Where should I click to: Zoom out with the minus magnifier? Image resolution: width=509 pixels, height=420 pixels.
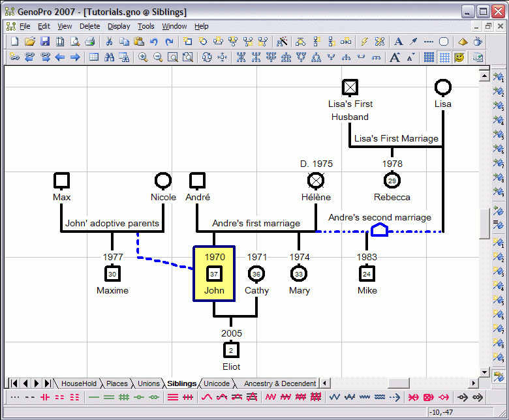point(158,57)
